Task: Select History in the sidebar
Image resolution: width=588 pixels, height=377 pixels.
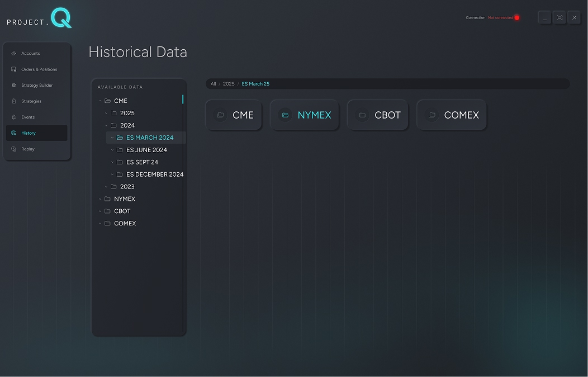Action: (x=37, y=133)
